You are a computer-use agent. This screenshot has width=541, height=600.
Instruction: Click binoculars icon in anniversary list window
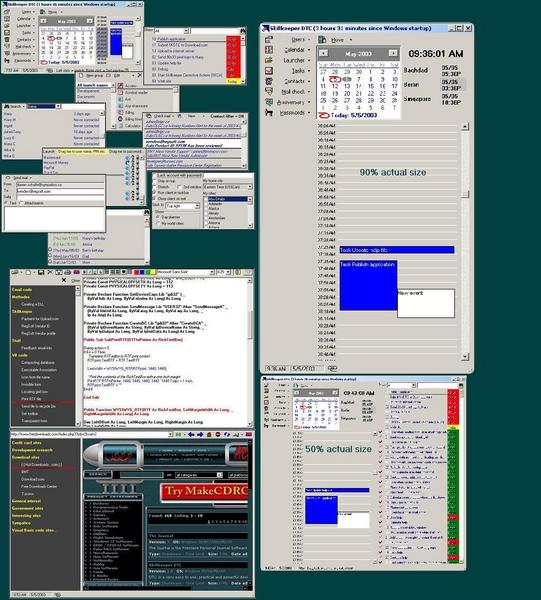pyautogui.click(x=146, y=212)
